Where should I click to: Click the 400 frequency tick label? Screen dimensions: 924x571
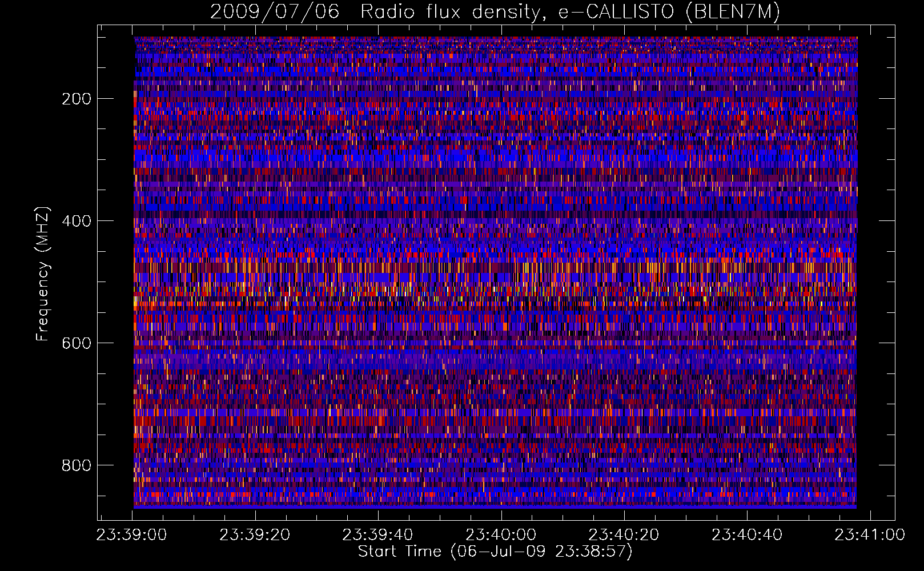(77, 221)
